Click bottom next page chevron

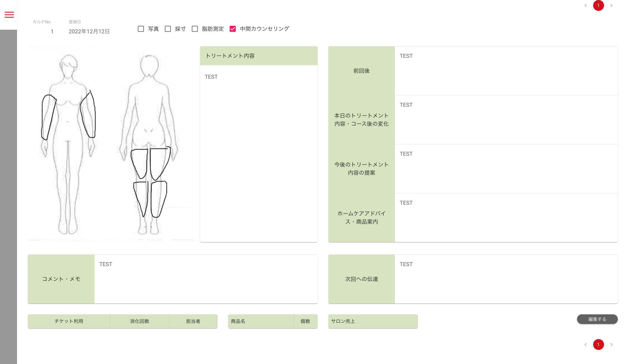pyautogui.click(x=611, y=344)
